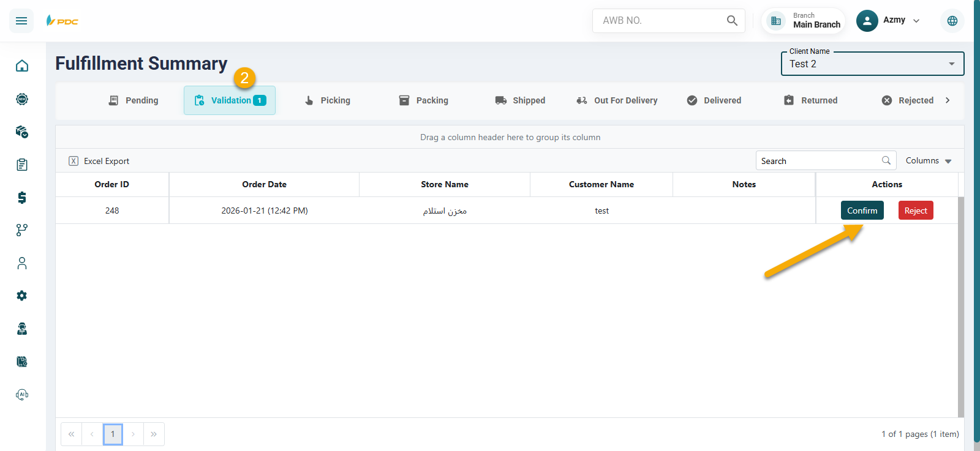Image resolution: width=980 pixels, height=451 pixels.
Task: Click the Main Branch building icon
Action: click(x=776, y=21)
